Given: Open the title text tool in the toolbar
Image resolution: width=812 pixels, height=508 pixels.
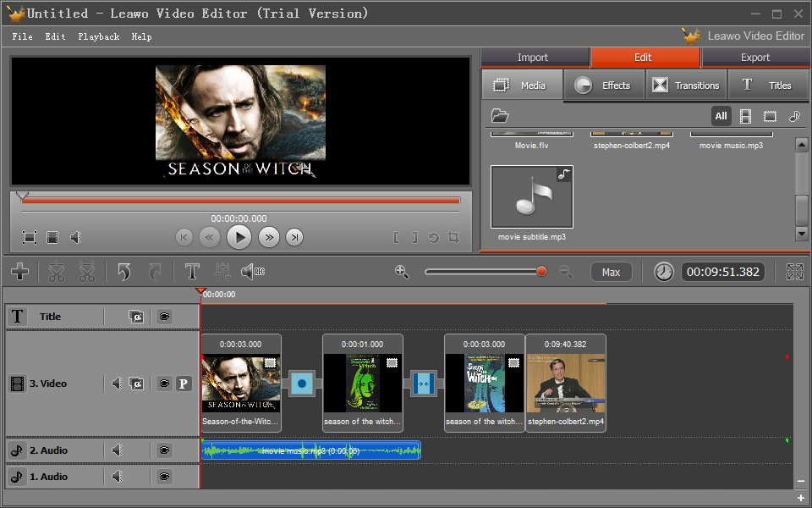Looking at the screenshot, I should pos(192,271).
